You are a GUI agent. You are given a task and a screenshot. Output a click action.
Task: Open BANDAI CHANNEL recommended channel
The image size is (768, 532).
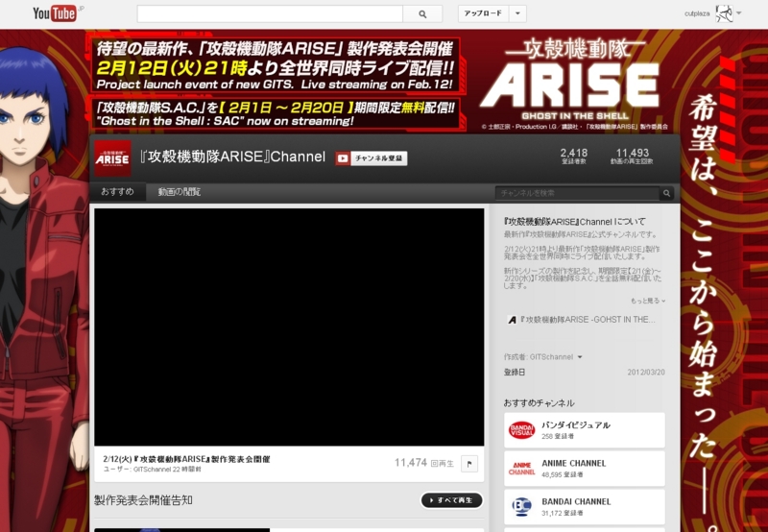tap(585, 507)
